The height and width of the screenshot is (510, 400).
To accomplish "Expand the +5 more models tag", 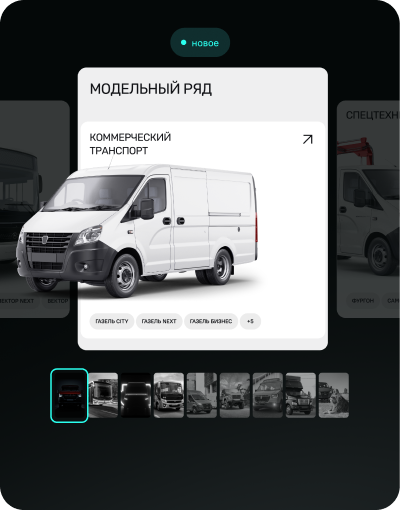I will [250, 321].
